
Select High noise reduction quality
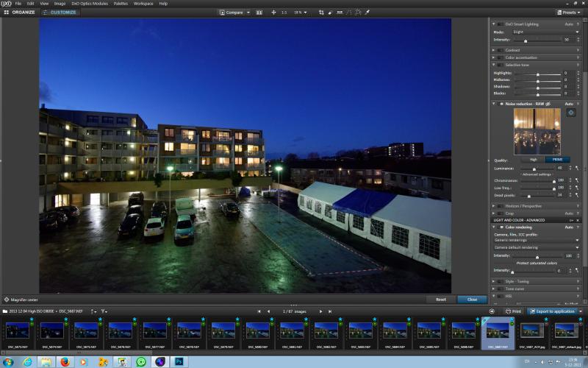click(x=534, y=160)
